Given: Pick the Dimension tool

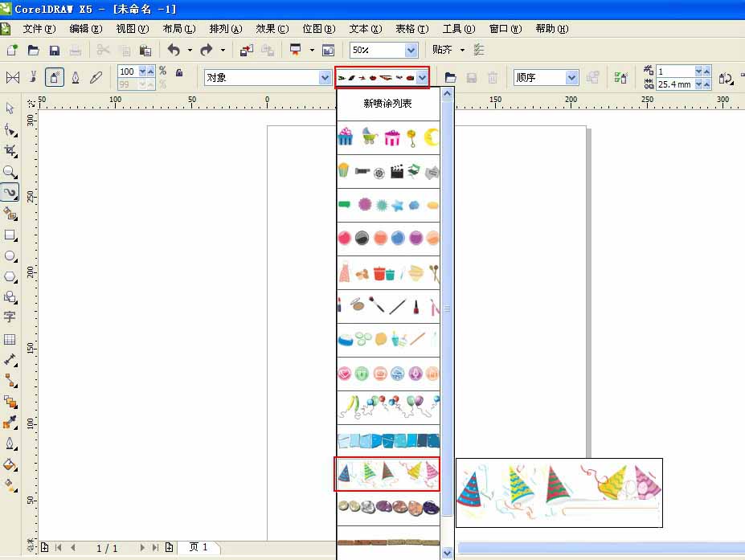Looking at the screenshot, I should 10,360.
